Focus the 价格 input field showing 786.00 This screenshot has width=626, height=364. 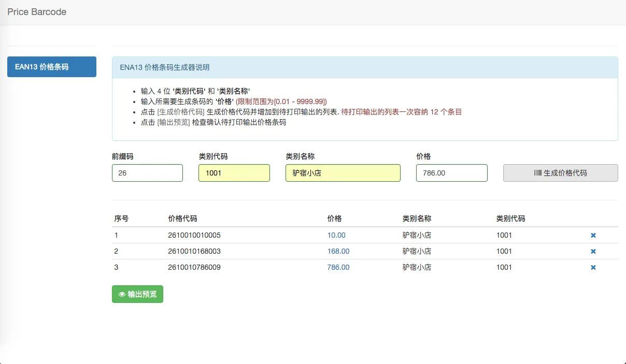pos(452,173)
